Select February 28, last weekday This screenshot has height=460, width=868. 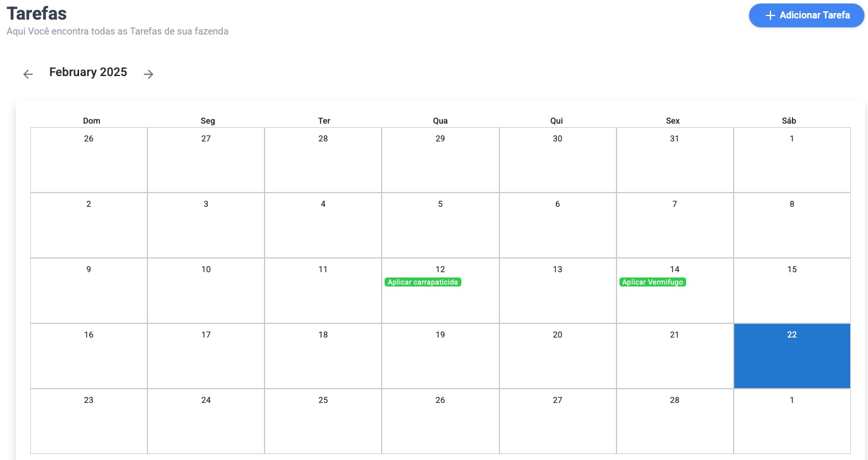[x=674, y=421]
